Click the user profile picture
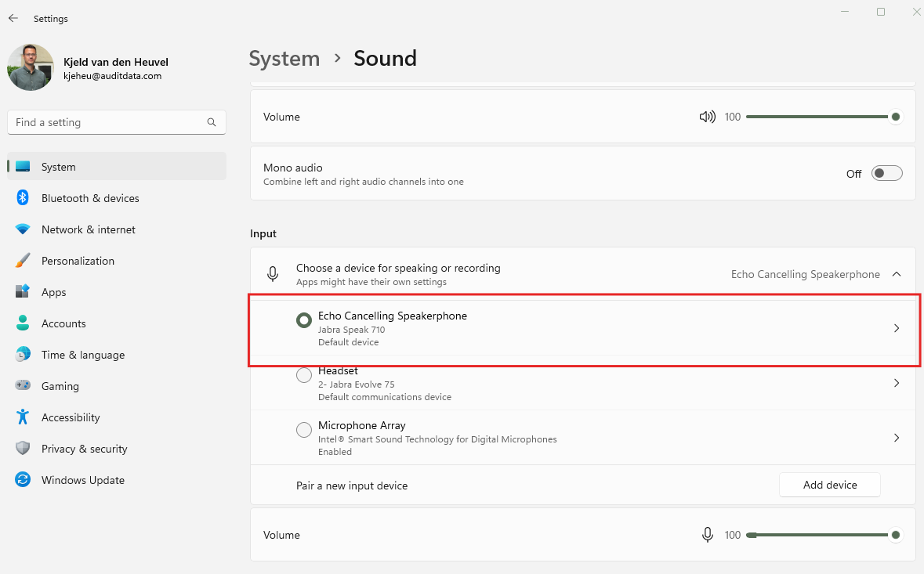 31,67
